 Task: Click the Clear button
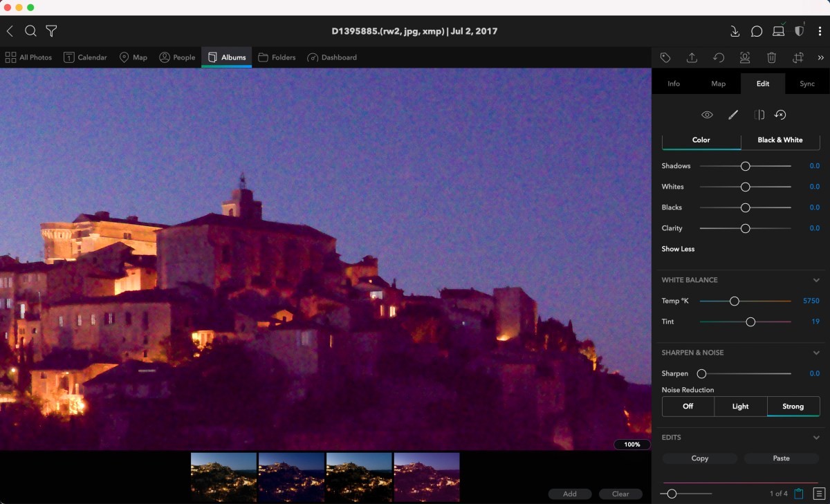[620, 494]
